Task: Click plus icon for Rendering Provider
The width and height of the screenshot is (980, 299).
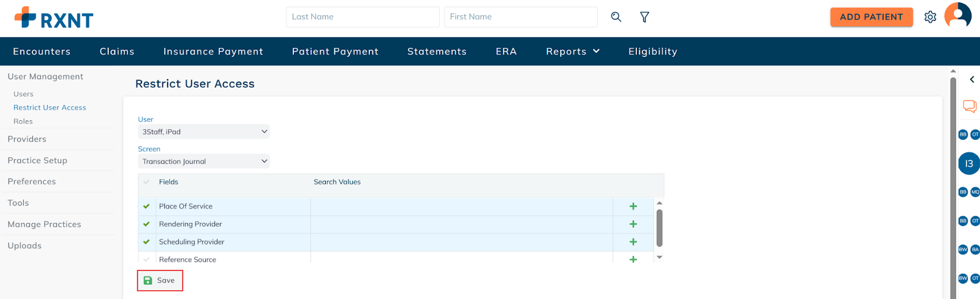Action: coord(633,224)
